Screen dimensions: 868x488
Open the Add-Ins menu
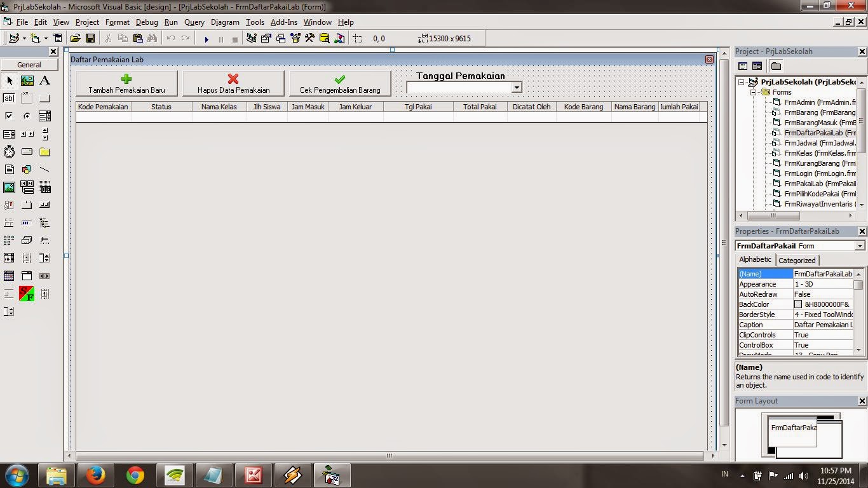coord(284,22)
